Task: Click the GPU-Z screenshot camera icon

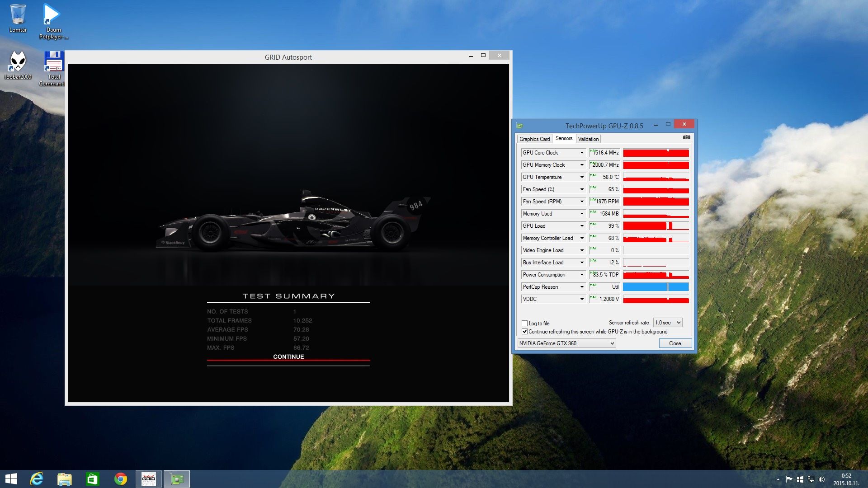Action: tap(686, 137)
